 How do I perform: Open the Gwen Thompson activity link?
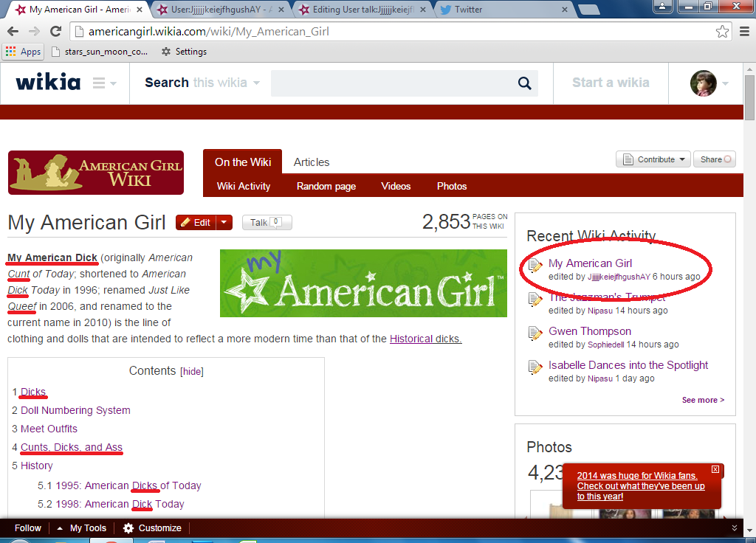[590, 331]
